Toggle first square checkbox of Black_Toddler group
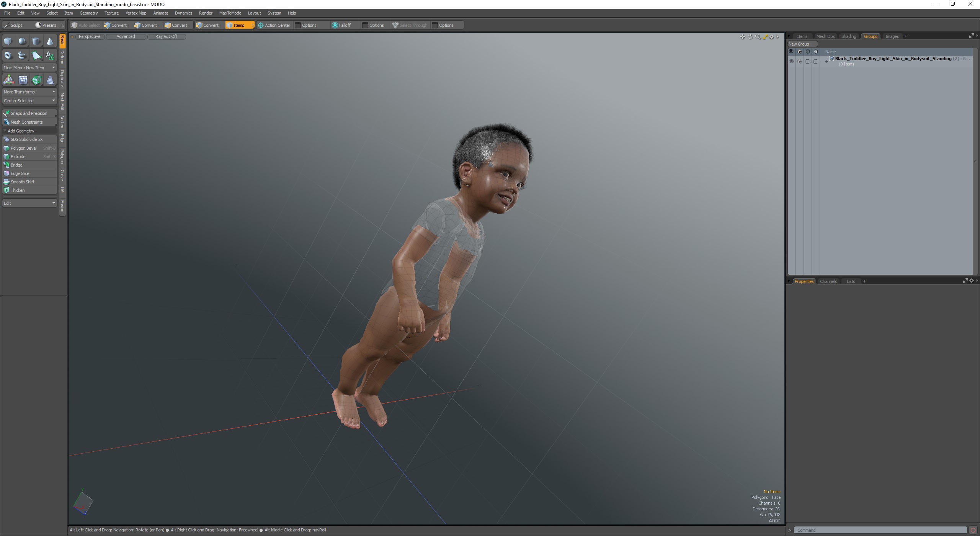 point(807,61)
